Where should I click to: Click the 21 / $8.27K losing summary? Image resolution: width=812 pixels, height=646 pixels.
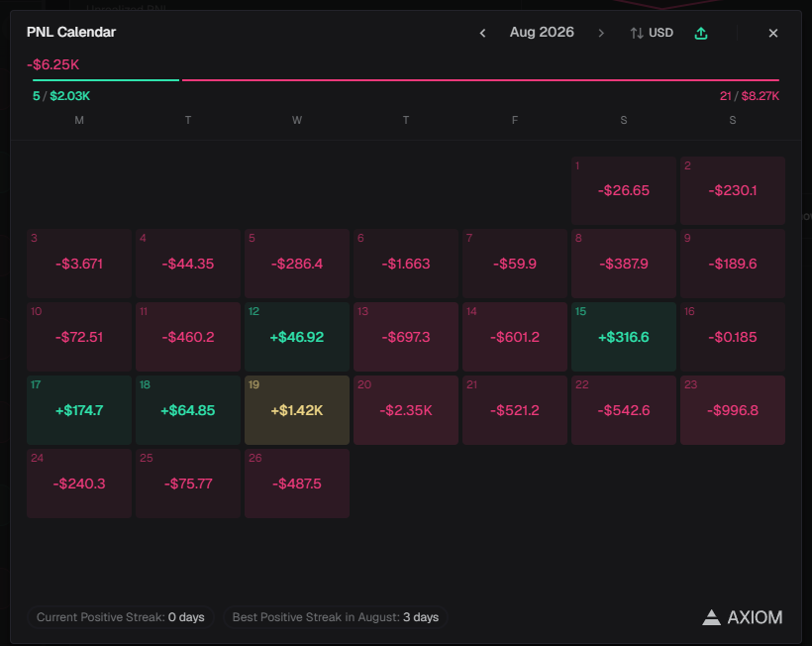pyautogui.click(x=750, y=96)
